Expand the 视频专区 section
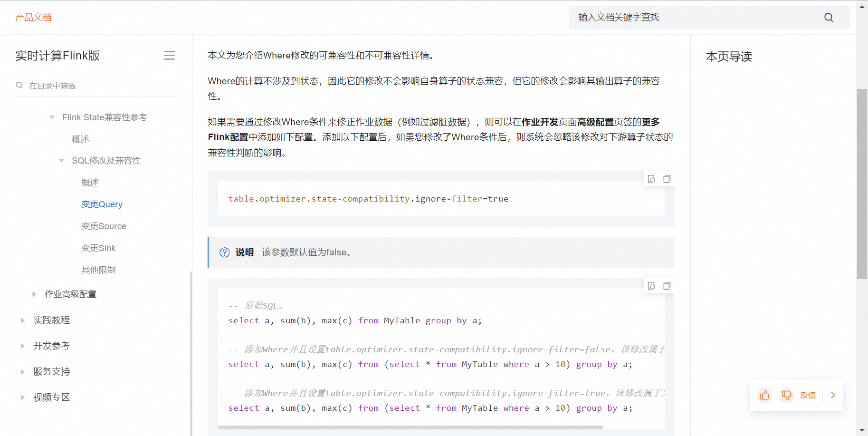Viewport: 868px width, 436px height. pyautogui.click(x=22, y=397)
